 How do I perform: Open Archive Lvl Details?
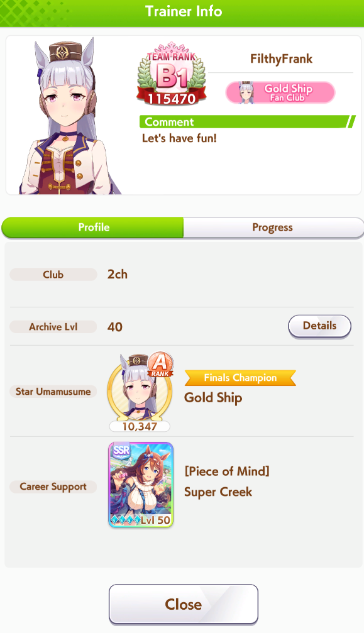coord(319,326)
